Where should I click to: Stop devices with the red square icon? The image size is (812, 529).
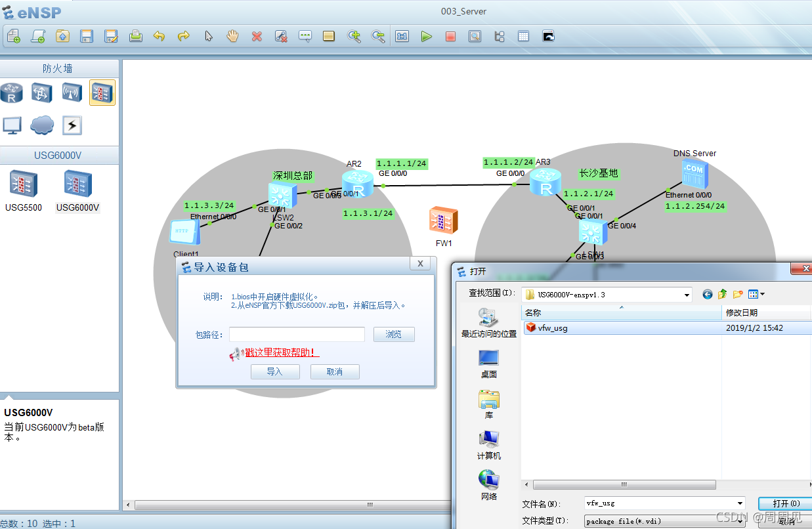coord(450,37)
